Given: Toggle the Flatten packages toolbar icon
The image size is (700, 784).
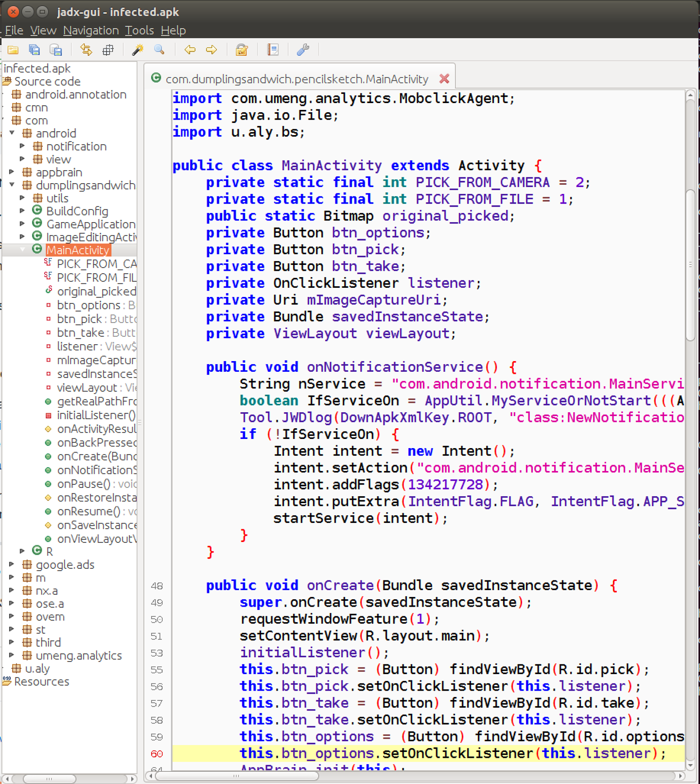Looking at the screenshot, I should tap(108, 50).
